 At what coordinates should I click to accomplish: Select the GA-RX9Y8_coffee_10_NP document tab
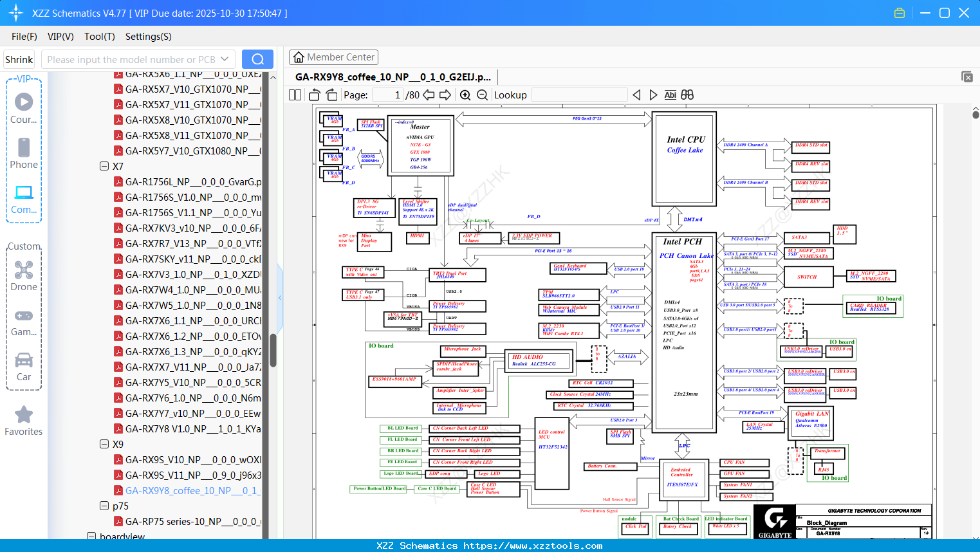393,77
